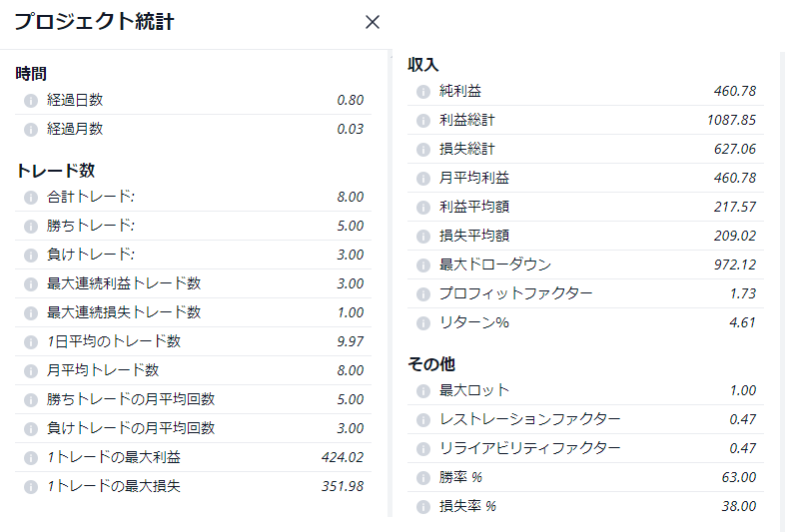
Task: Select the 月平均利益 statistics row
Action: pyautogui.click(x=586, y=178)
